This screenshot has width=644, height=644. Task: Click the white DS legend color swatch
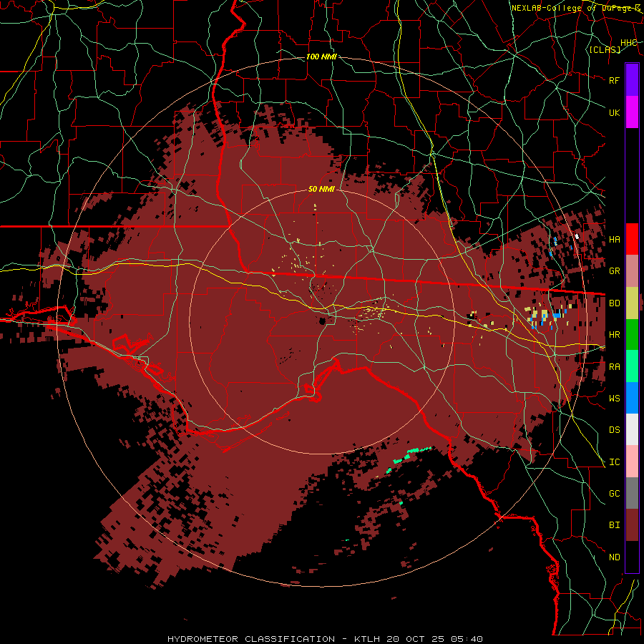[632, 429]
